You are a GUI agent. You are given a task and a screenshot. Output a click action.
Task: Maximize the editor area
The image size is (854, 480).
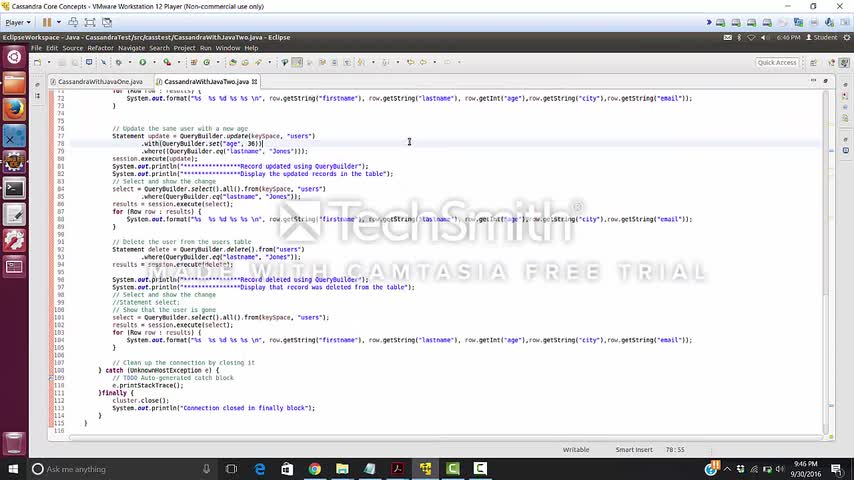pos(826,81)
